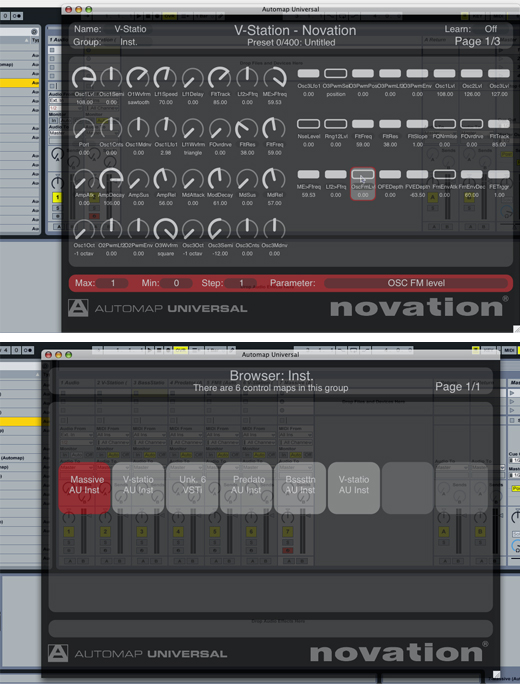Viewport: 520px width, 684px height.
Task: Select the Predato AU Inst control map
Action: click(246, 488)
